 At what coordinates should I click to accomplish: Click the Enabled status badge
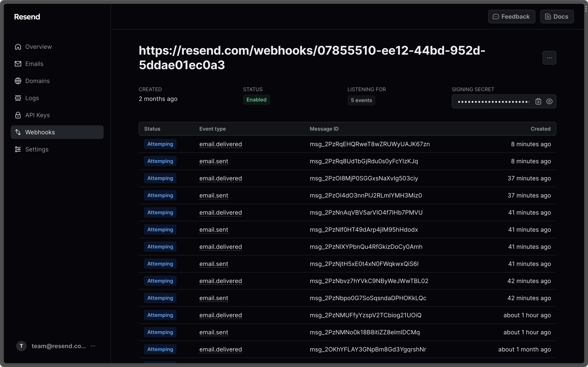coord(256,100)
